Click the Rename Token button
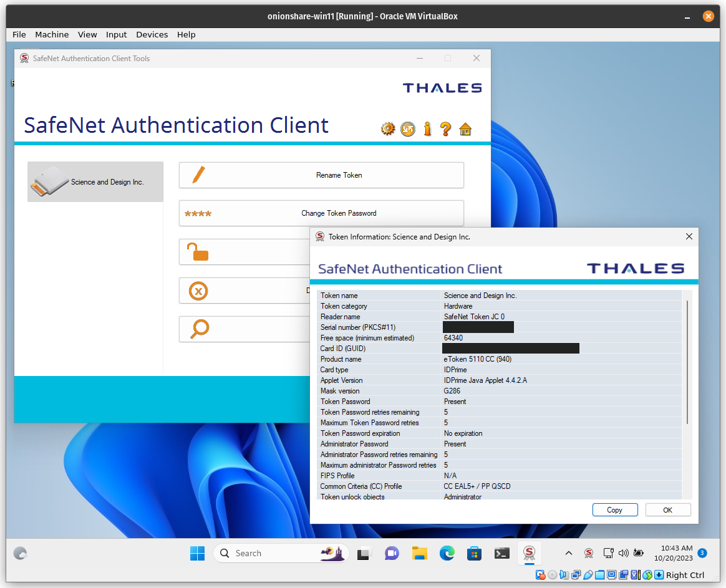The width and height of the screenshot is (726, 588). 321,175
